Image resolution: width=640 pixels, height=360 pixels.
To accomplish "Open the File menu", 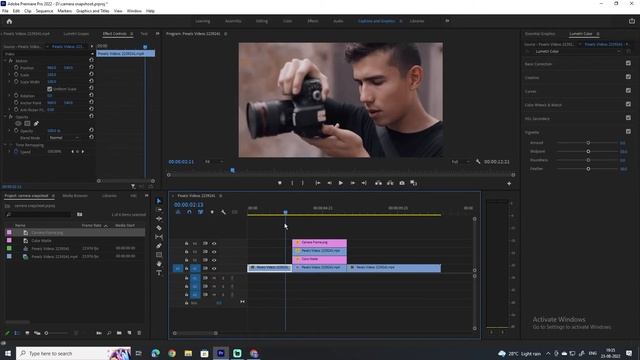I will click(x=5, y=11).
